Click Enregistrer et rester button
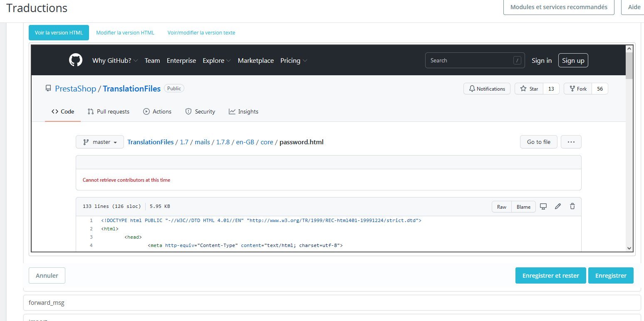This screenshot has width=644, height=321. [551, 275]
